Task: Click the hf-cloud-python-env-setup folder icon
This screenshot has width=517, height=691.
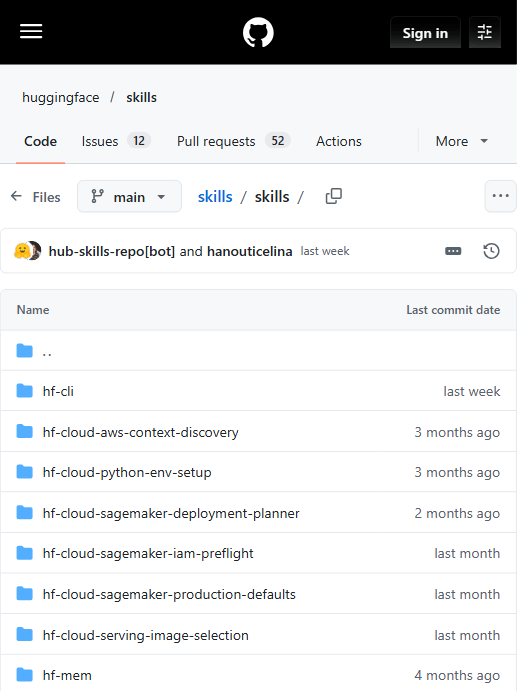Action: 25,472
